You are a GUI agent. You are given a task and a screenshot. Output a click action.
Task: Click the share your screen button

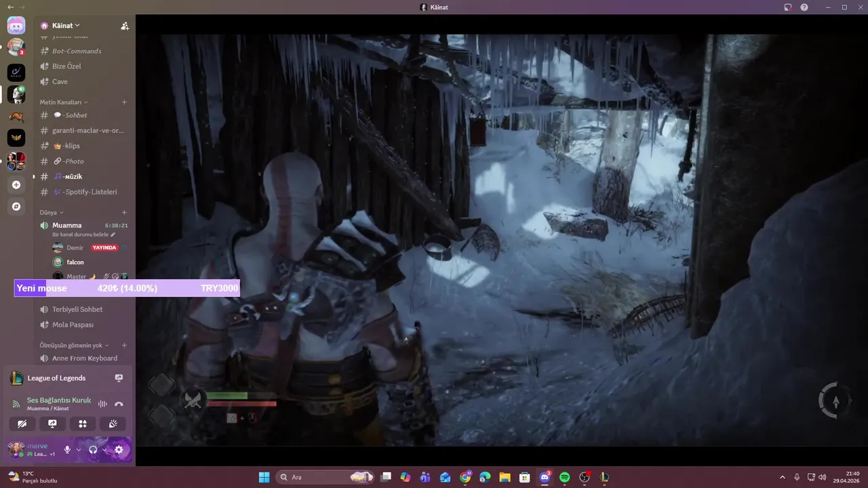(52, 424)
